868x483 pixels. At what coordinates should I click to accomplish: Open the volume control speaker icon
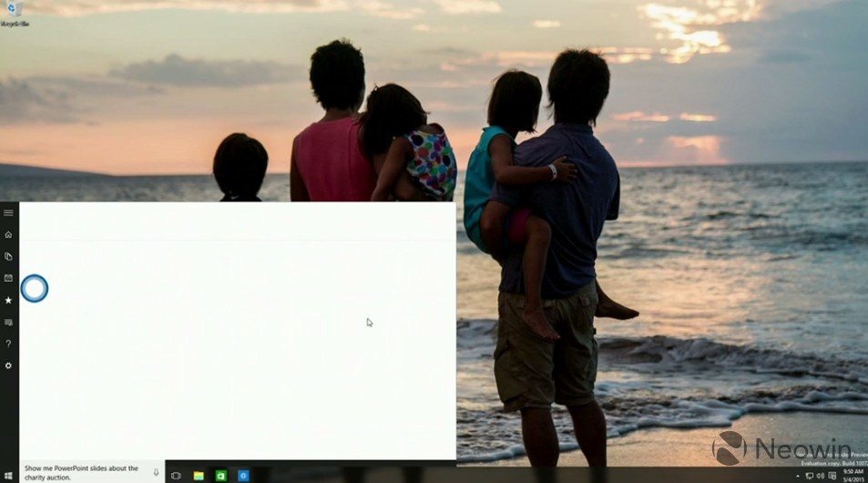(x=820, y=475)
